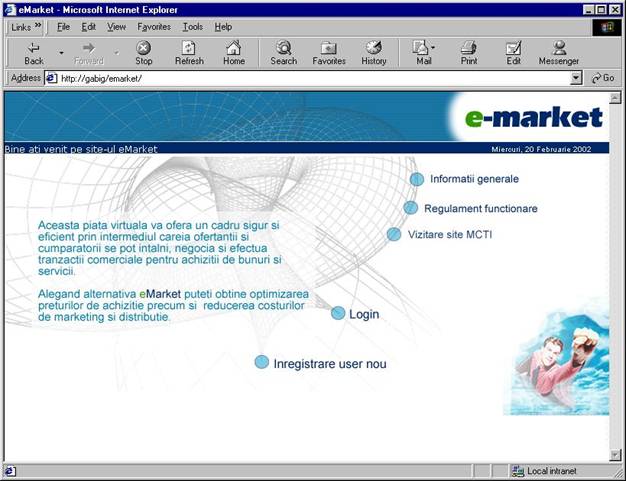626x481 pixels.
Task: Launch the Messenger toolbar icon
Action: pos(558,48)
